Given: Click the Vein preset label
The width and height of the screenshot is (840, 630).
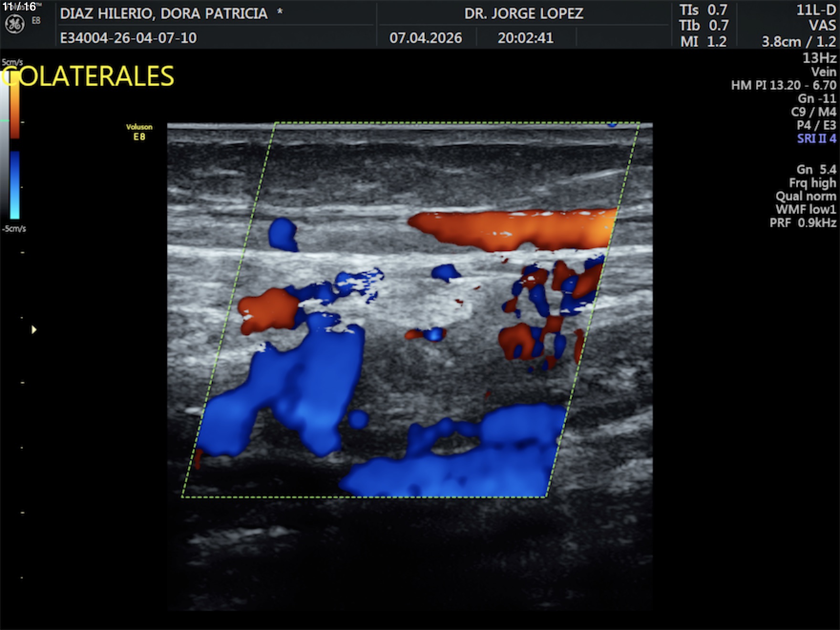Looking at the screenshot, I should (x=823, y=72).
